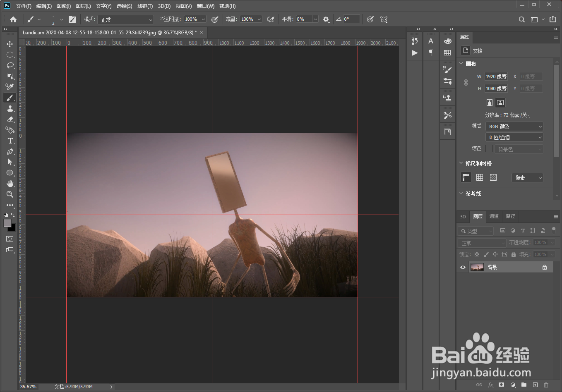Open the Character panel icon
Image resolution: width=562 pixels, height=392 pixels.
431,41
